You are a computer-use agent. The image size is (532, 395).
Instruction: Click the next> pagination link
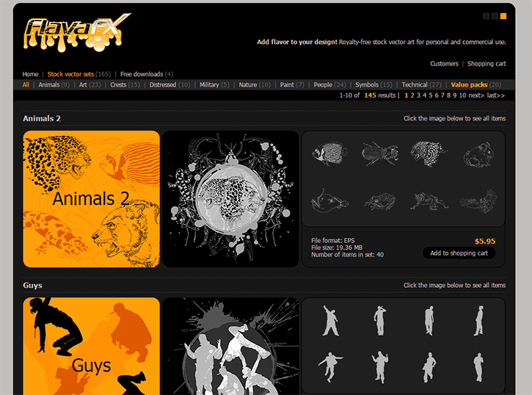pyautogui.click(x=476, y=95)
